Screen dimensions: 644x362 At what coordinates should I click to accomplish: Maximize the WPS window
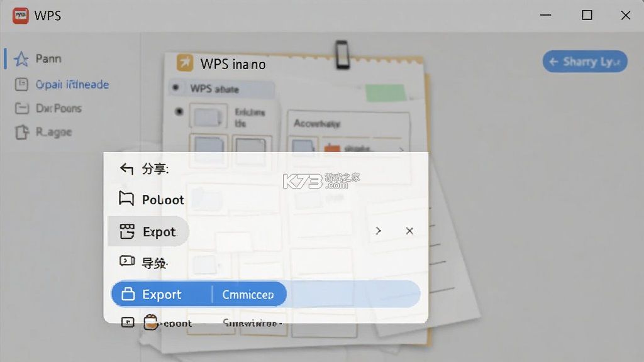pos(587,15)
